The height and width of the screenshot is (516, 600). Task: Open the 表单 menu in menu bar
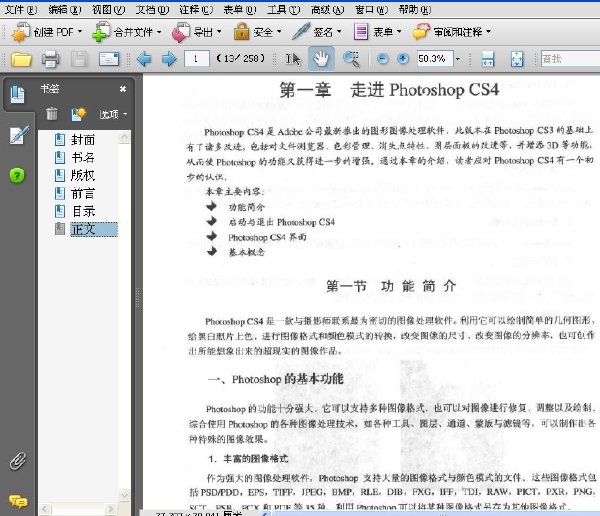pos(240,9)
